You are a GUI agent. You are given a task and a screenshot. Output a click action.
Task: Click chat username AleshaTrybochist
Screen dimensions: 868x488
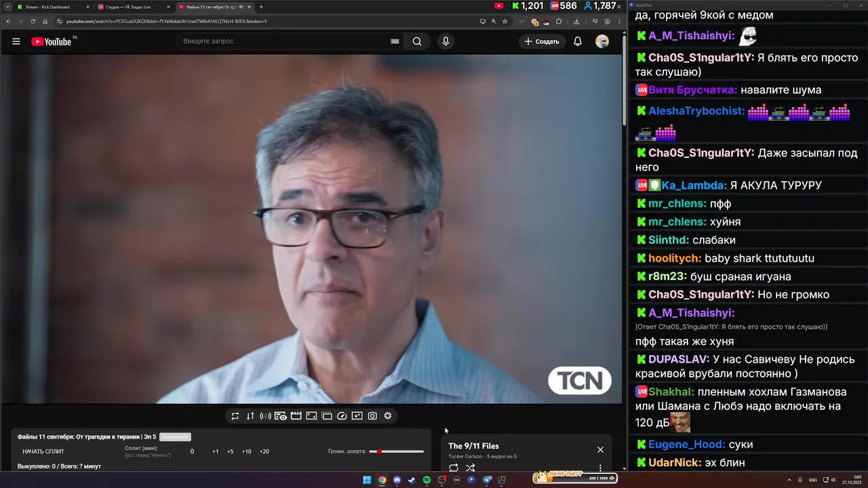[696, 111]
